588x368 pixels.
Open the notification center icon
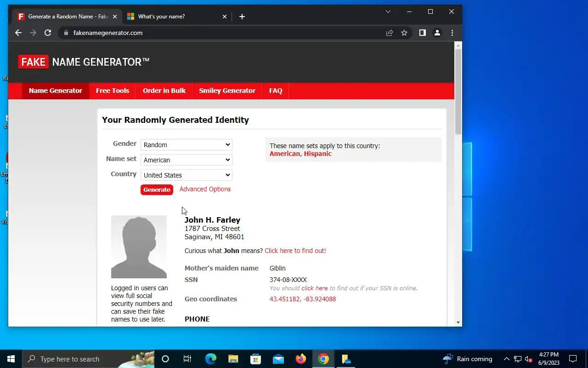click(573, 359)
